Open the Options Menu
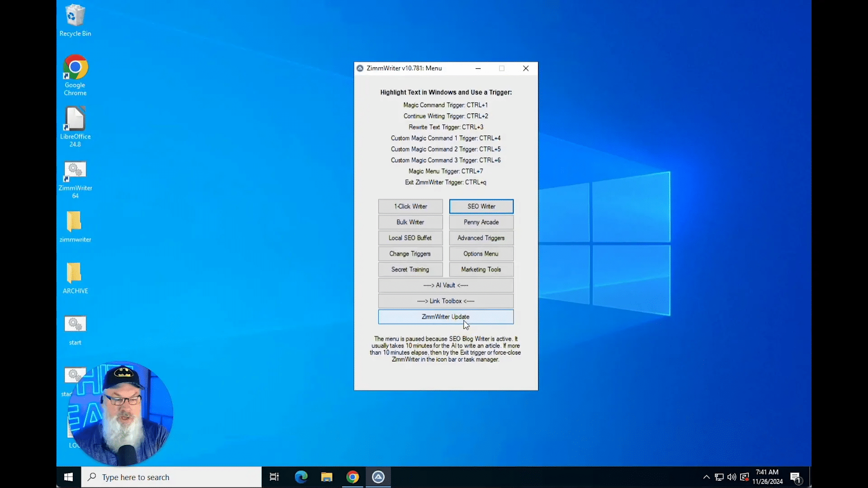Viewport: 868px width, 488px height. (481, 253)
